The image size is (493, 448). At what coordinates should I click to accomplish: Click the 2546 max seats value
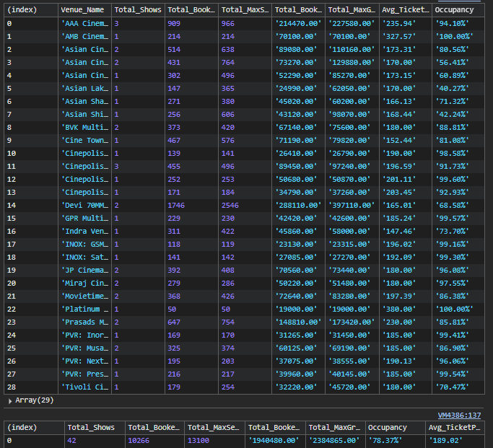coord(230,205)
